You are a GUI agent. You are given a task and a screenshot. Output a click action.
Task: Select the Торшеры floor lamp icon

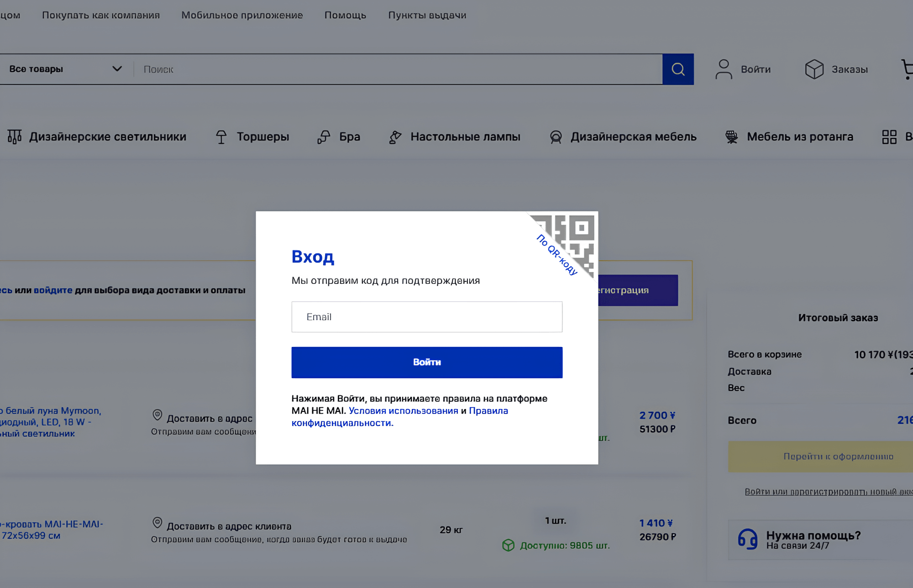221,136
